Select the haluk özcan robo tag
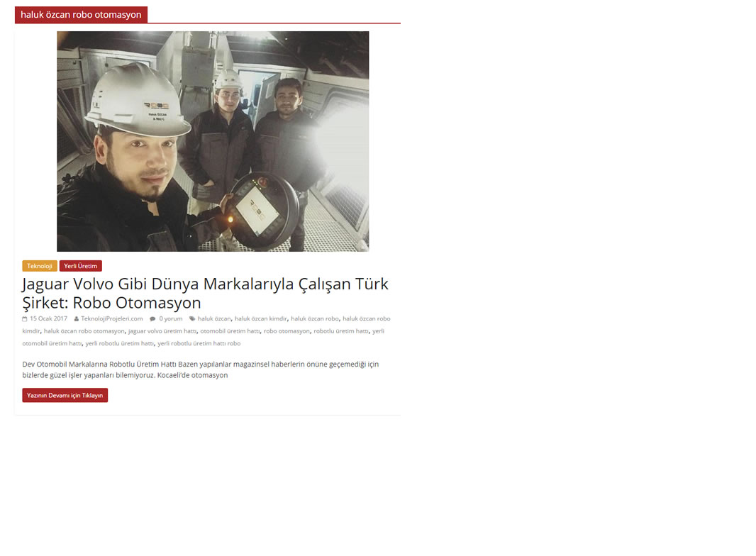Screen dimensions: 756x556 [315, 318]
